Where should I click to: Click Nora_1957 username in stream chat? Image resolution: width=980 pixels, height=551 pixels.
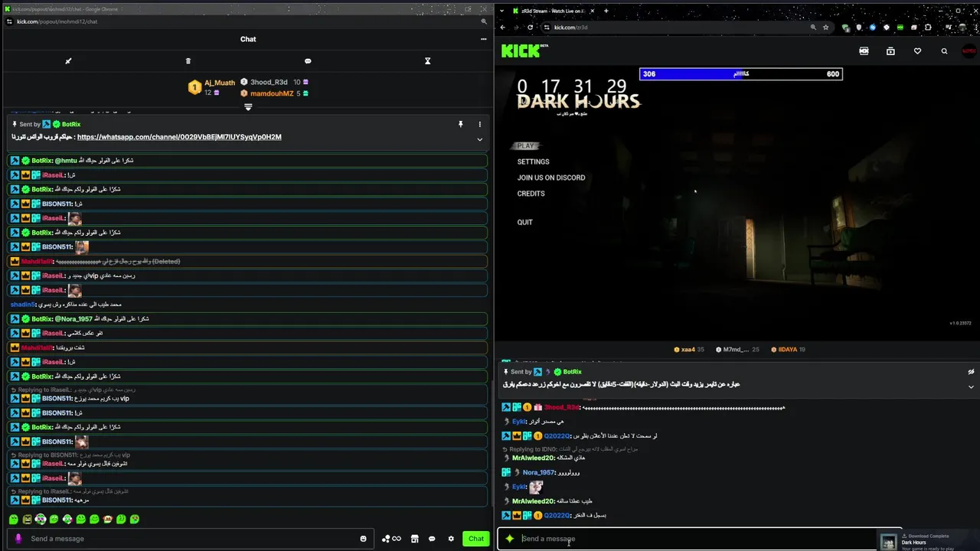[538, 472]
